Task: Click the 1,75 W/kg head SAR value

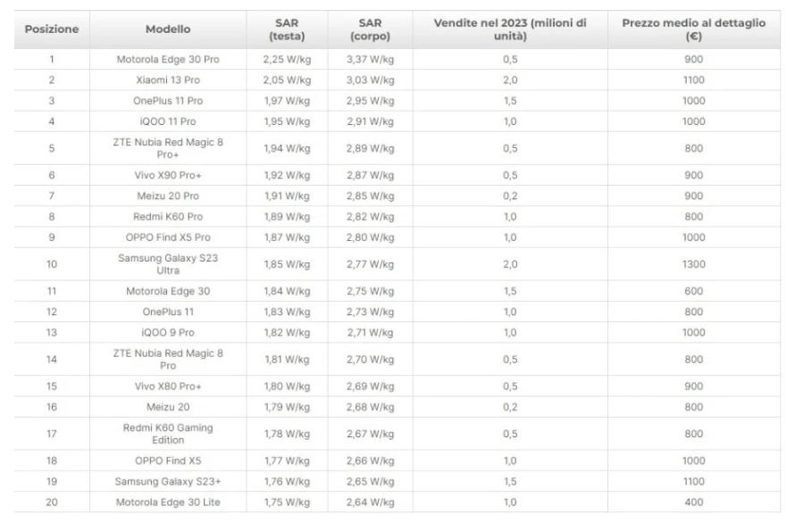Action: pyautogui.click(x=287, y=502)
